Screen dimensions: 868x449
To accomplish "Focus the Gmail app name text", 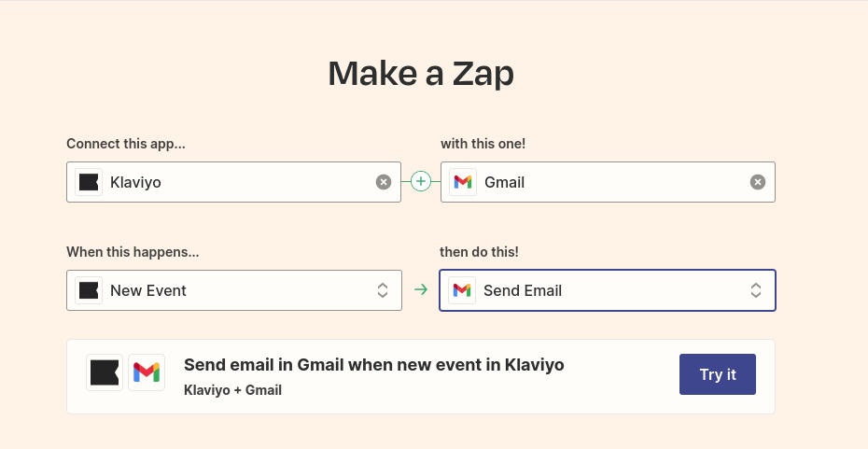I will 505,182.
